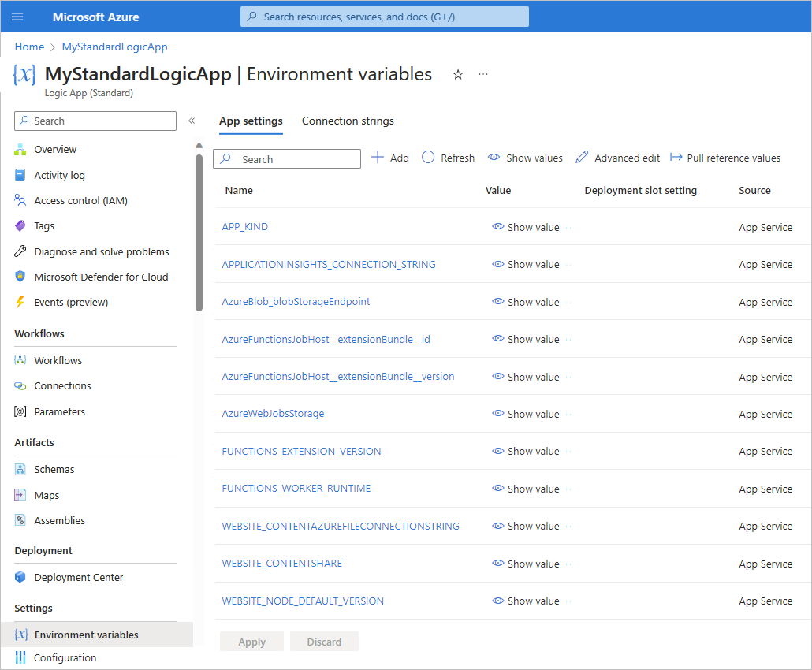The width and height of the screenshot is (812, 670).
Task: Click the sidebar Search field
Action: coord(95,121)
